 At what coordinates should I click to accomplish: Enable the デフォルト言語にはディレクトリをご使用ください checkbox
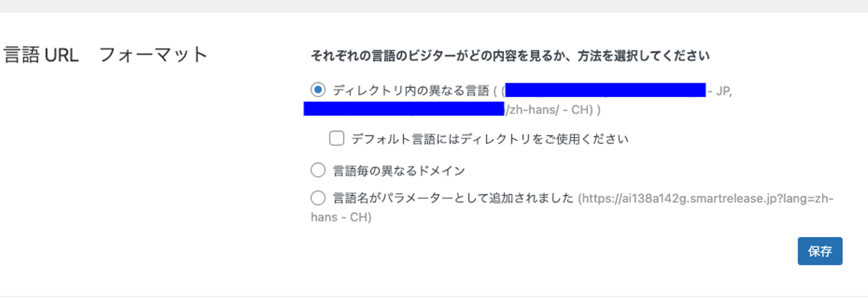click(336, 139)
